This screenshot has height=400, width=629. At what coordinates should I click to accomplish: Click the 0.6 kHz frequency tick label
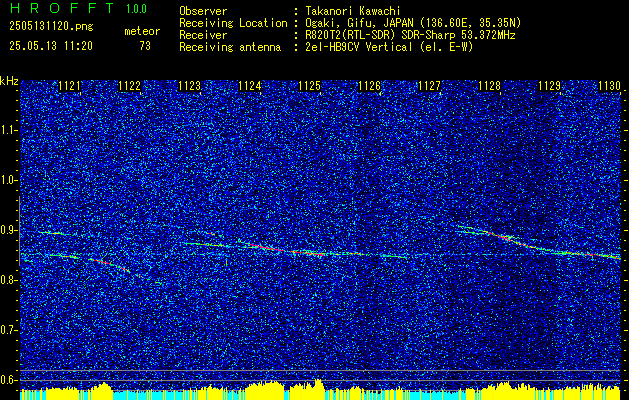[x=8, y=380]
